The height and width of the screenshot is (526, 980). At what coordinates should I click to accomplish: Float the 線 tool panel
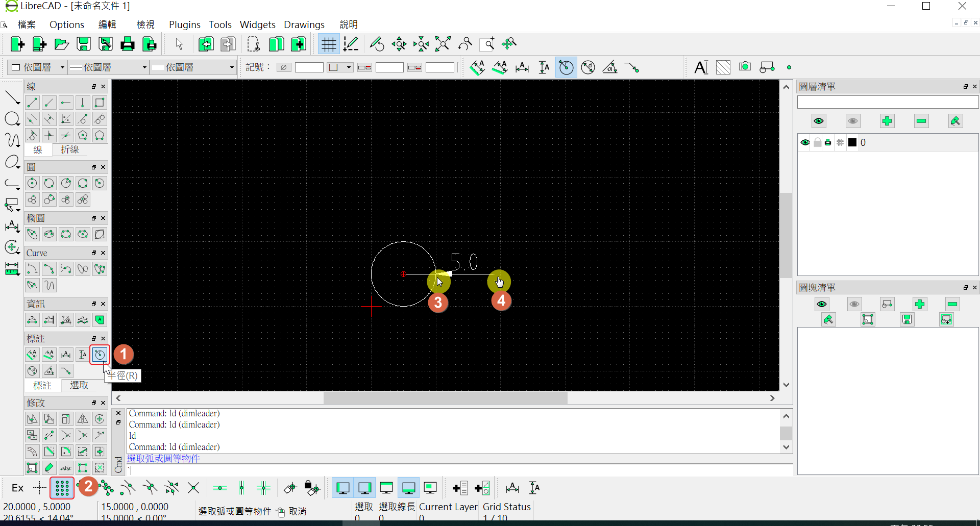tap(94, 87)
